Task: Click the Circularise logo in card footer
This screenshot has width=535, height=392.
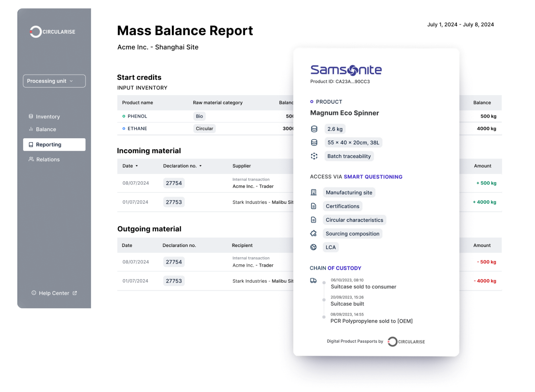Action: [x=406, y=342]
